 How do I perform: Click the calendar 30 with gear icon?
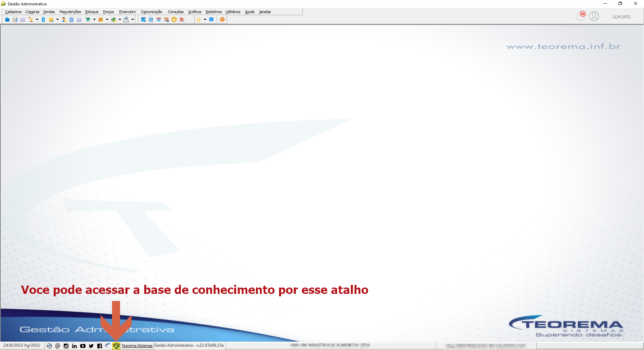click(x=166, y=20)
